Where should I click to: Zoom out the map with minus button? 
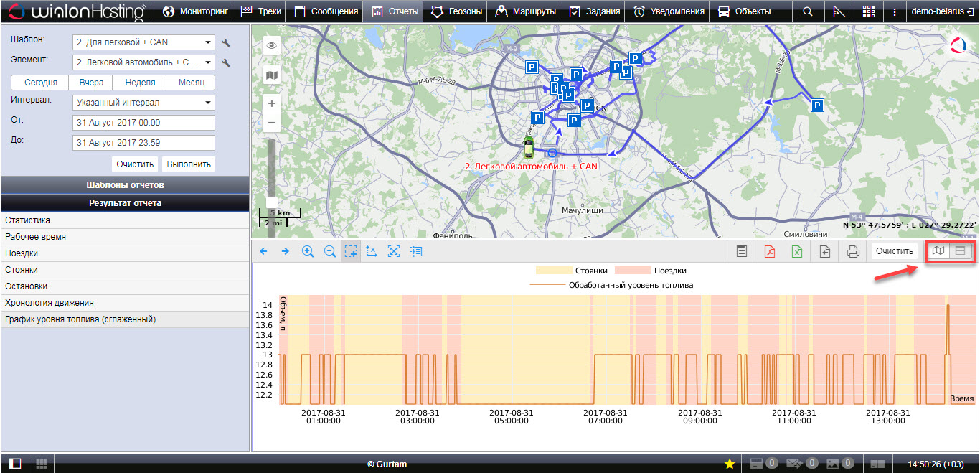[x=272, y=123]
